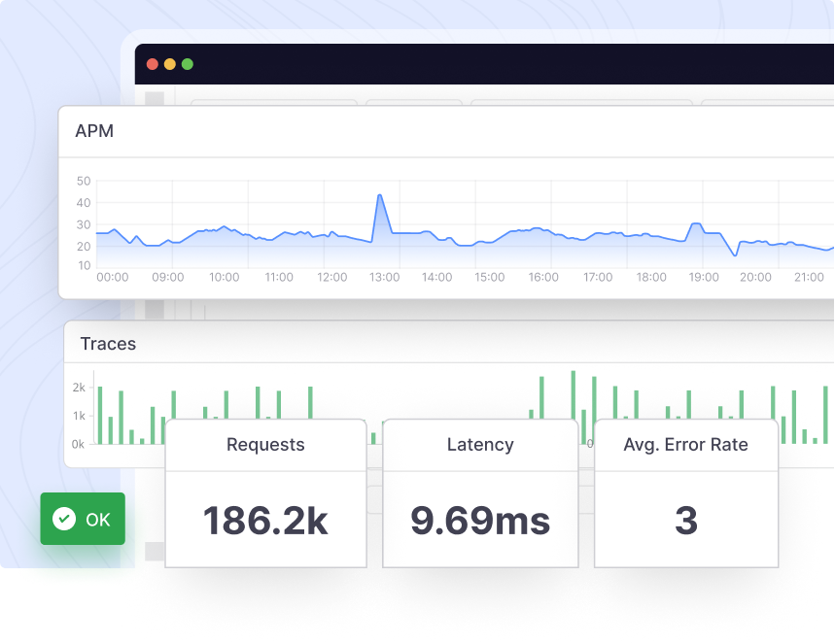Click the 2k label on Traces axis
The height and width of the screenshot is (644, 835).
click(x=79, y=388)
